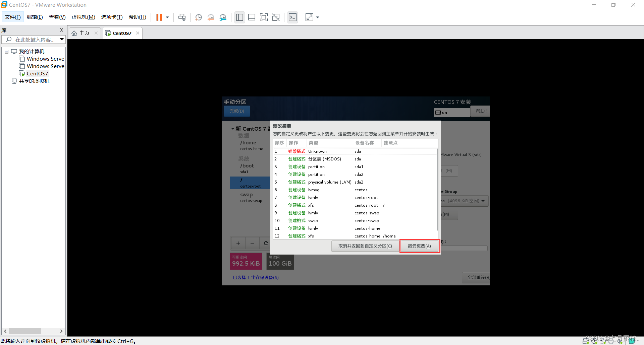
Task: Open 已选择 1 个存储设备(S) link
Action: [256, 278]
